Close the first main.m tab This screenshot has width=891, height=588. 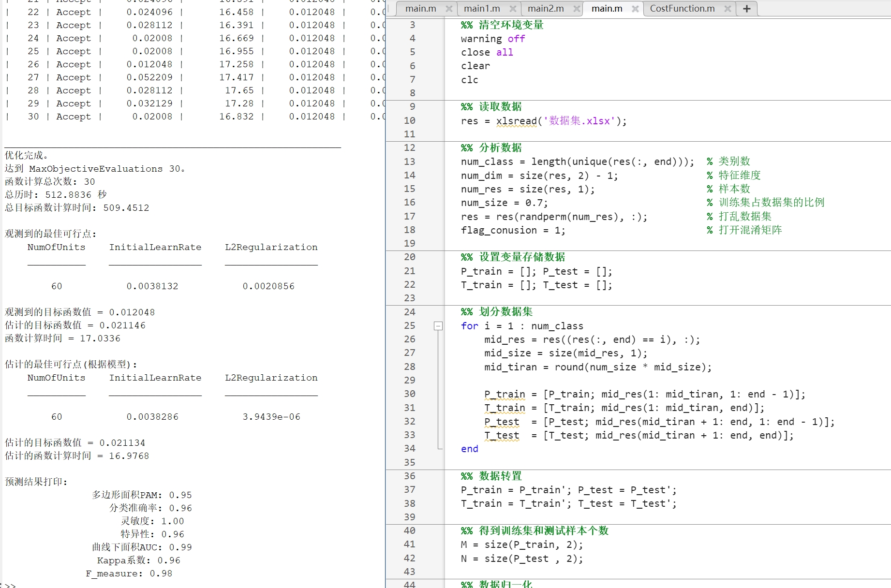click(x=449, y=8)
